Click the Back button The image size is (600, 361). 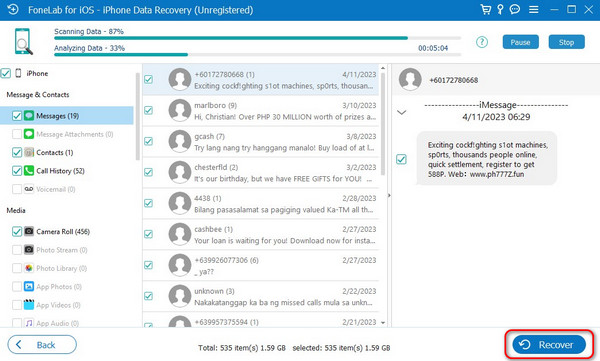42,345
